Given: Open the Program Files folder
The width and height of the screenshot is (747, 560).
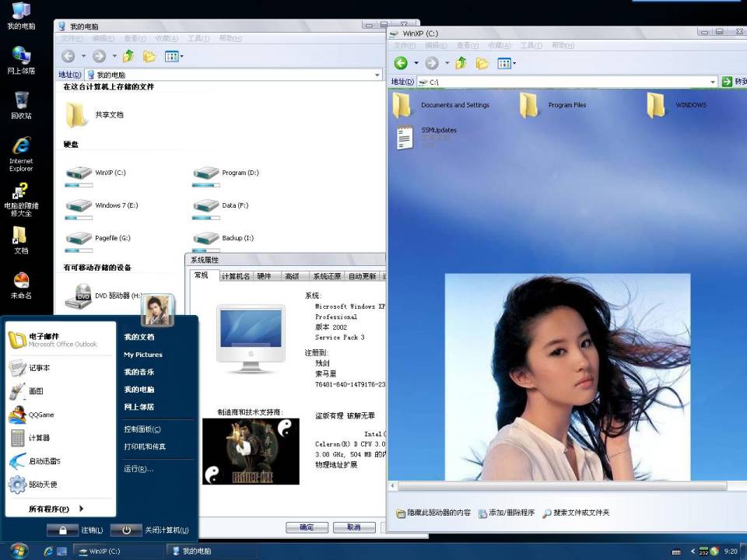Looking at the screenshot, I should (553, 105).
